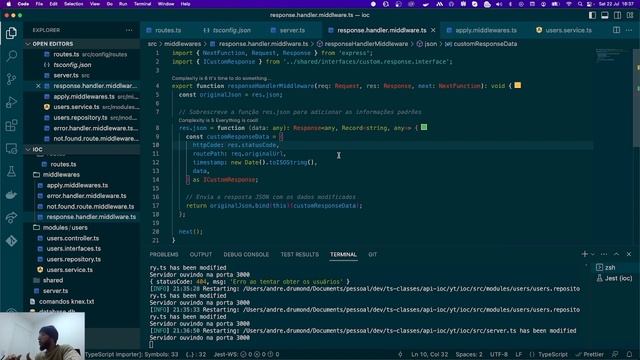
Task: Open the Terminal menu in menu bar
Action: (x=142, y=4)
